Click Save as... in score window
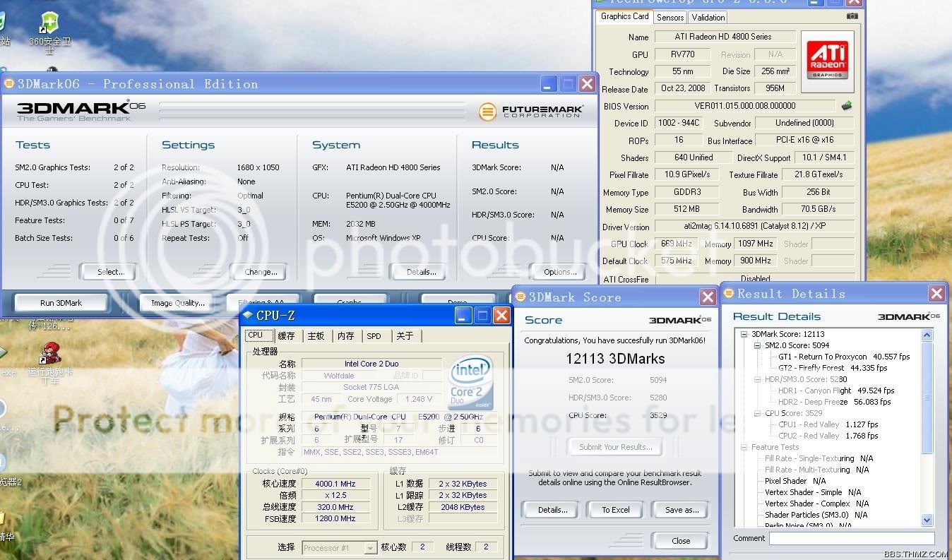 682,509
